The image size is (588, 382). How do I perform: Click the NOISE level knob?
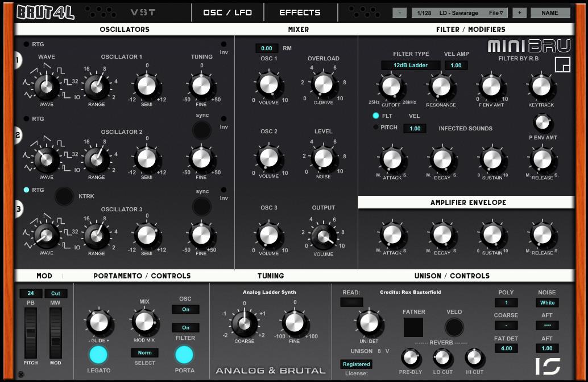pos(323,158)
